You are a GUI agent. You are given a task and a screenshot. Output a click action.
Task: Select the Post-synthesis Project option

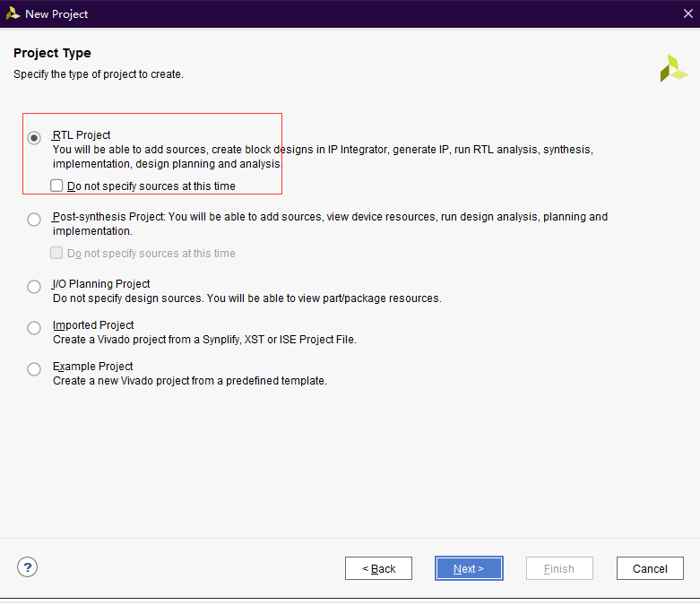pos(34,220)
